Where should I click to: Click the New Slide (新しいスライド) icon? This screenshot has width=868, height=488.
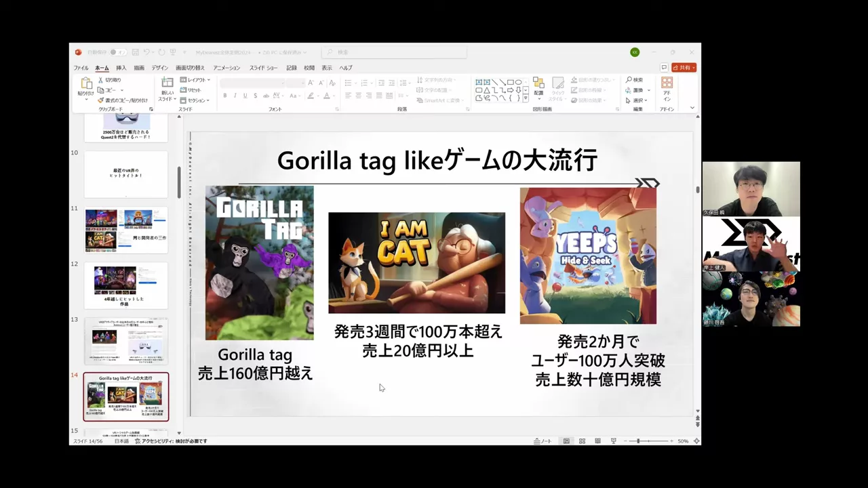(167, 83)
